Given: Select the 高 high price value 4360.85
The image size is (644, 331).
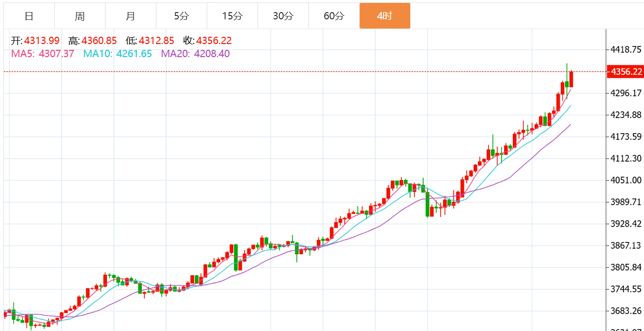Looking at the screenshot, I should [x=99, y=41].
